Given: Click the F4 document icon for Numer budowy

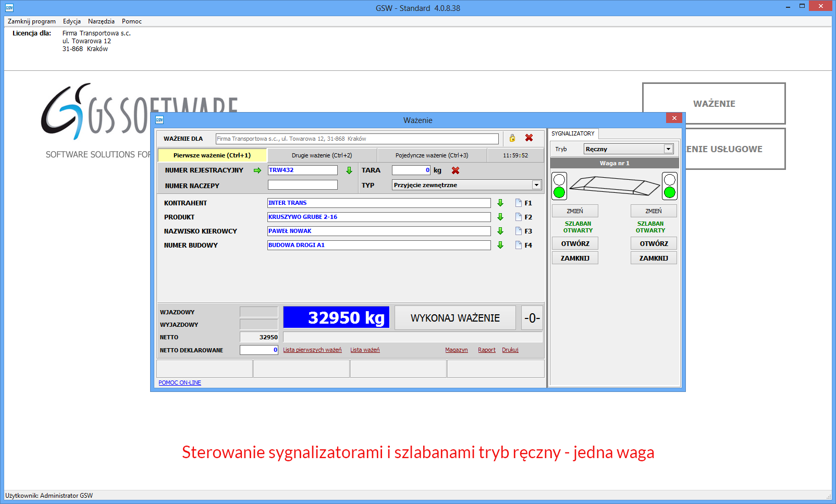Looking at the screenshot, I should point(519,245).
